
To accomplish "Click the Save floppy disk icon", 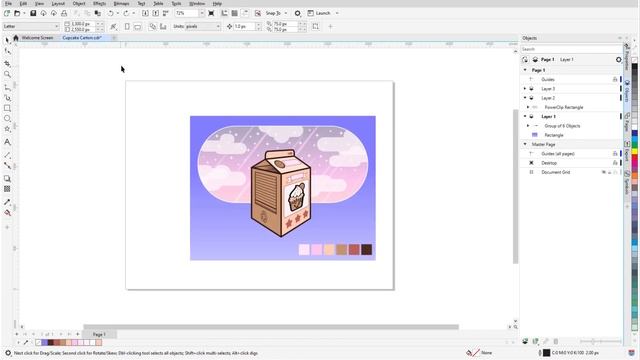I will (33, 13).
